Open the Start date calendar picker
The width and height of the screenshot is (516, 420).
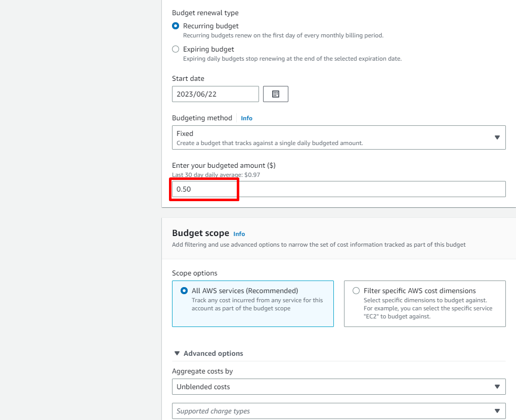click(x=276, y=94)
